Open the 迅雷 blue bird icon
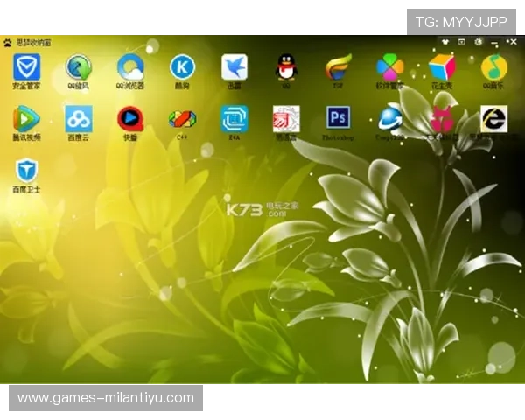The image size is (525, 420). pyautogui.click(x=234, y=67)
